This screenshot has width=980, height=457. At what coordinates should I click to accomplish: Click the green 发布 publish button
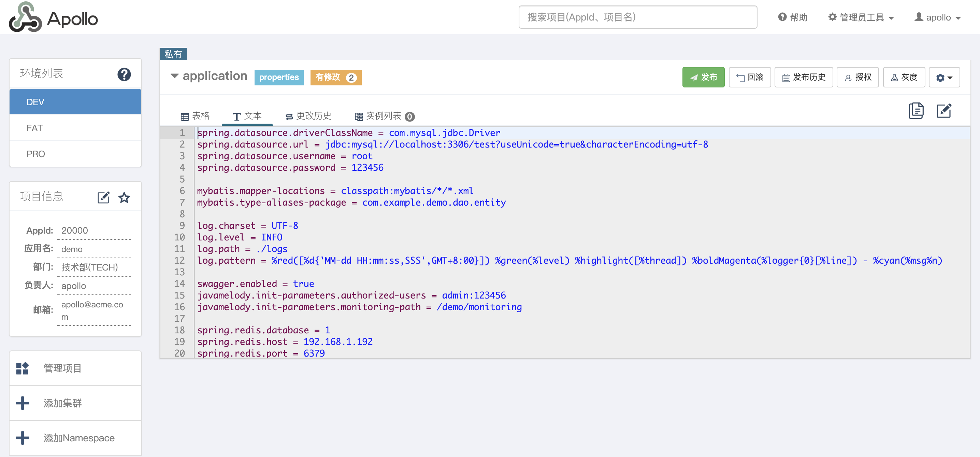703,77
